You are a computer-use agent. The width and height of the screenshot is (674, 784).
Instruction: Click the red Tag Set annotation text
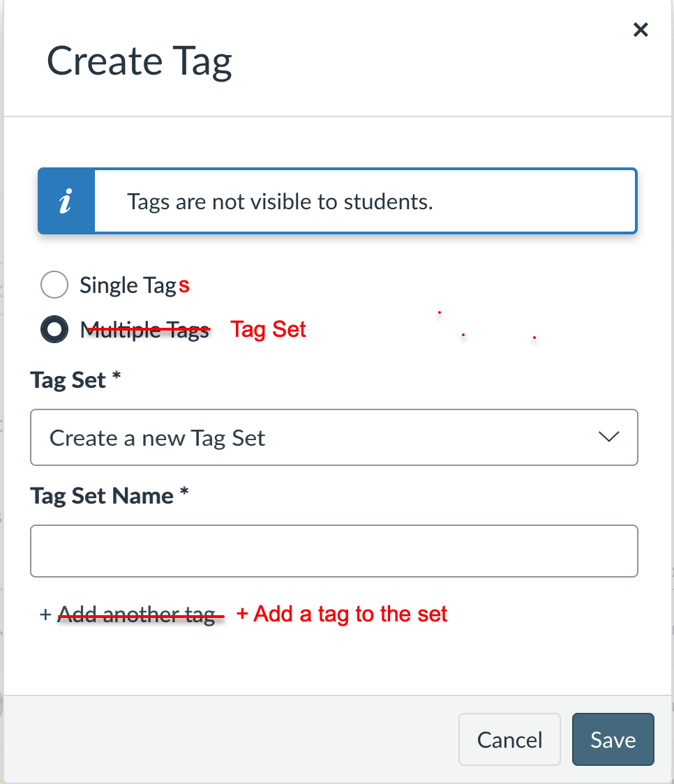268,329
